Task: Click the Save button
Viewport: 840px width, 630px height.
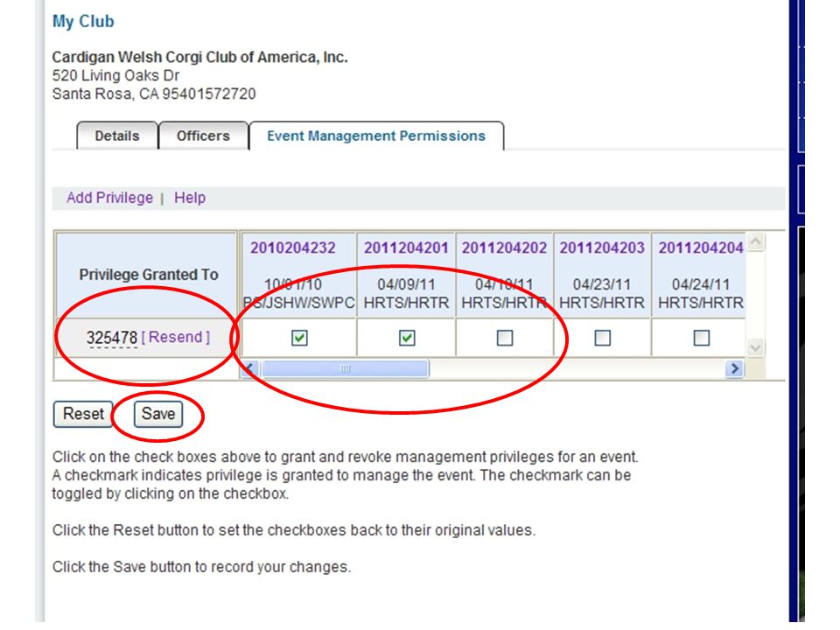Action: [x=158, y=414]
